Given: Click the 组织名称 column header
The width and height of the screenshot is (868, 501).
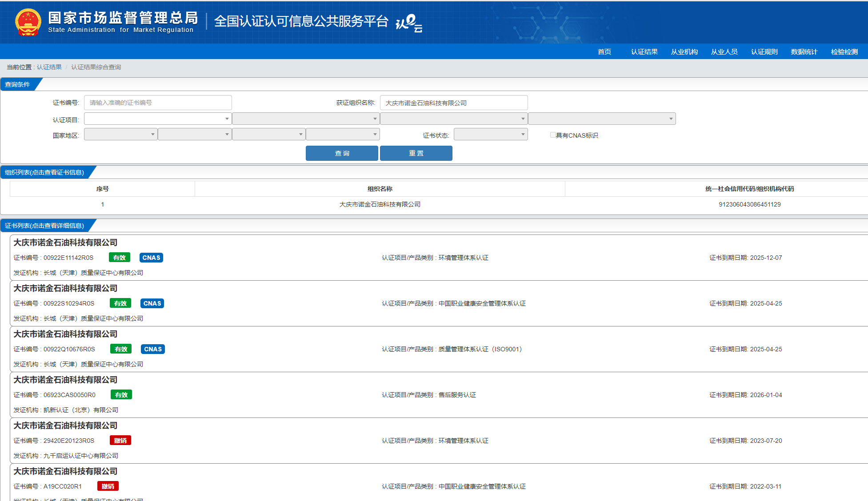Looking at the screenshot, I should [380, 189].
